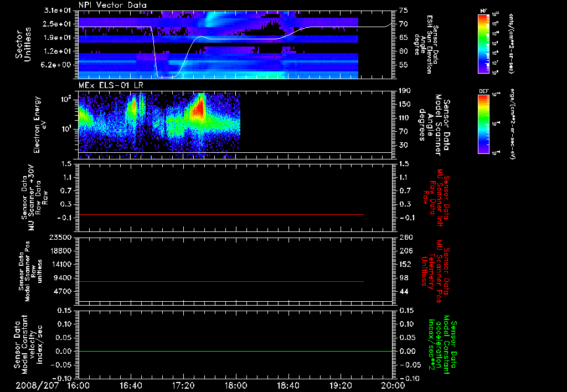Click the '9400' scanner position tick
The height and width of the screenshot is (392, 567).
[62, 278]
